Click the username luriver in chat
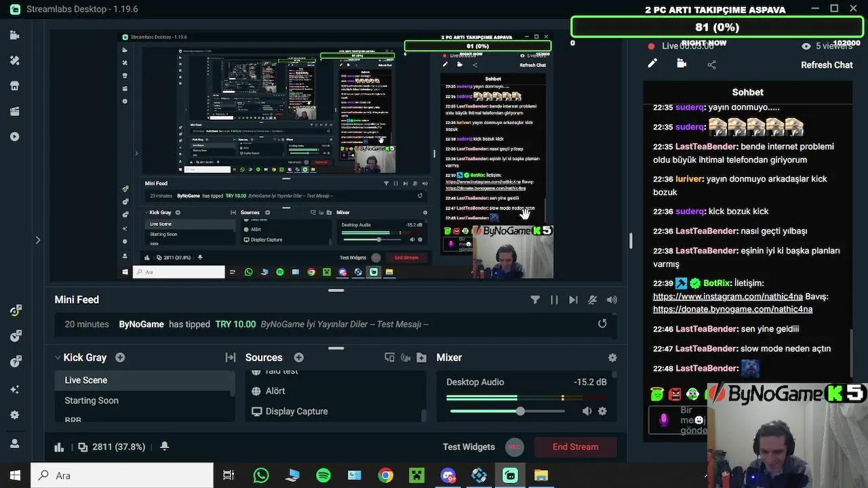 pos(690,179)
